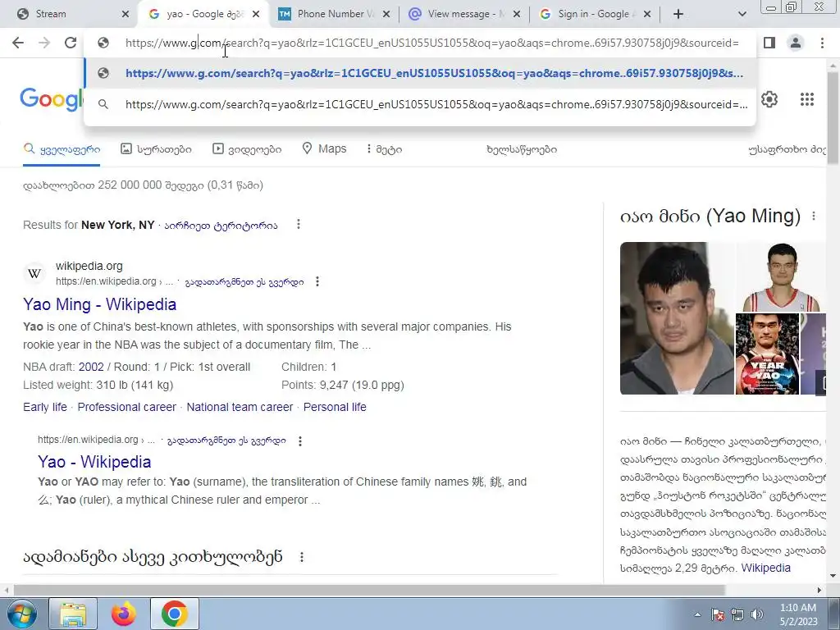Open three-dot menu for Yao Ming result

pos(317,281)
